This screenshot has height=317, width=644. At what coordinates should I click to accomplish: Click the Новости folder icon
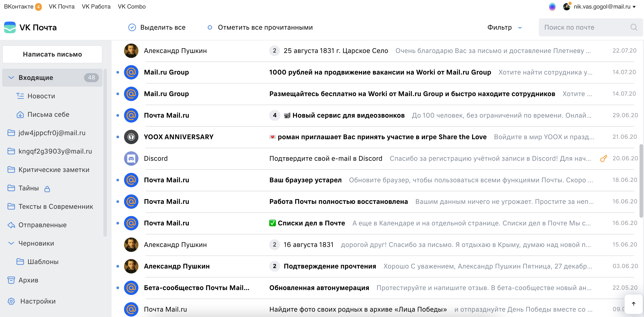[20, 96]
